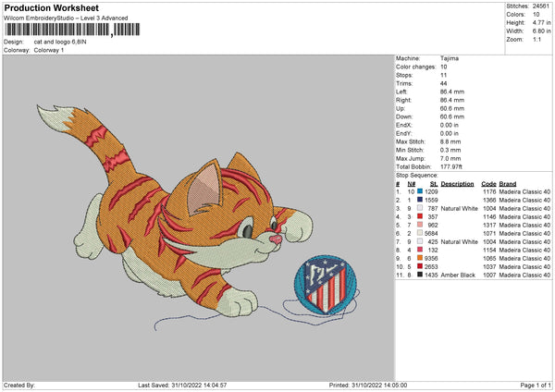This screenshot has height=392, width=555.
Task: Click thread code '1366'
Action: pyautogui.click(x=489, y=200)
